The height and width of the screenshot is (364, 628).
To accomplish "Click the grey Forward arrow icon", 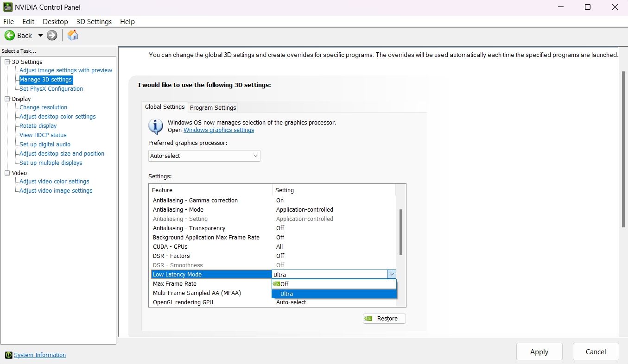I will pyautogui.click(x=52, y=35).
